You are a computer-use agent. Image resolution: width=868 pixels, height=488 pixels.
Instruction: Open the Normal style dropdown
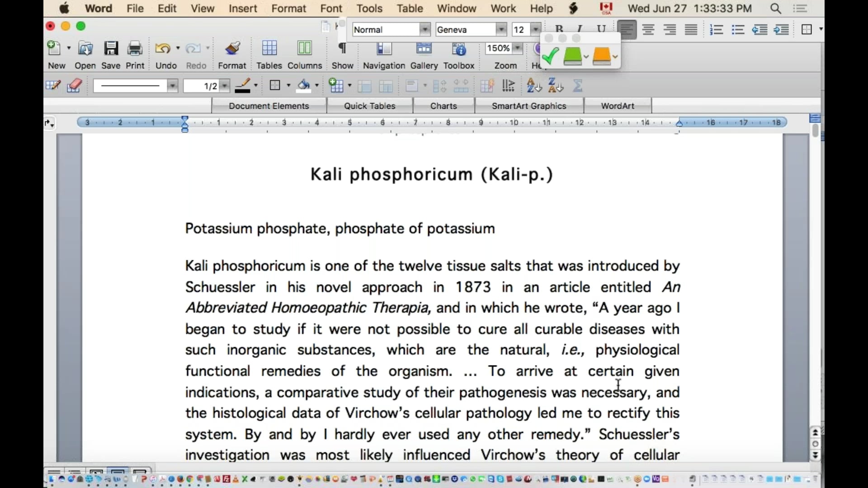[x=425, y=30]
